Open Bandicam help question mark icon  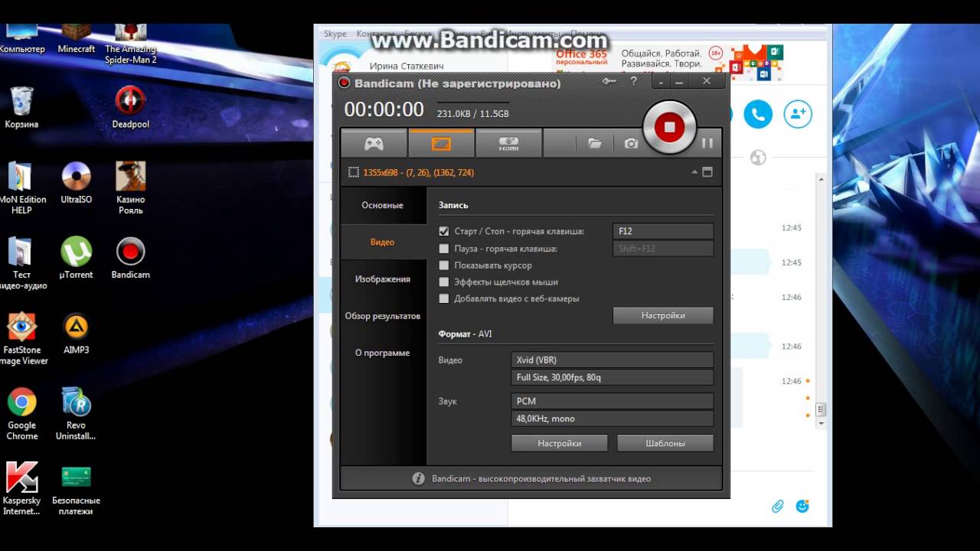point(633,81)
